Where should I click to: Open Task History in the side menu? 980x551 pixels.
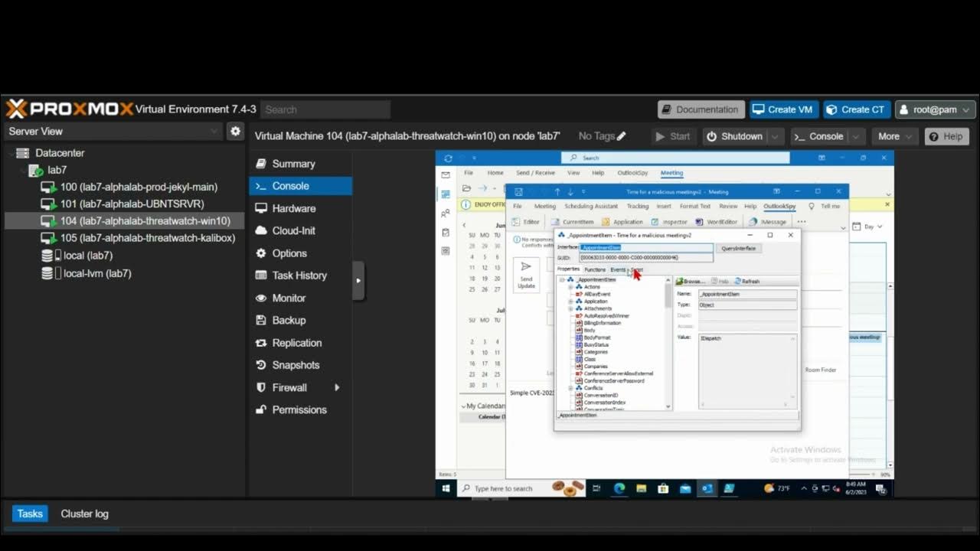tap(300, 275)
